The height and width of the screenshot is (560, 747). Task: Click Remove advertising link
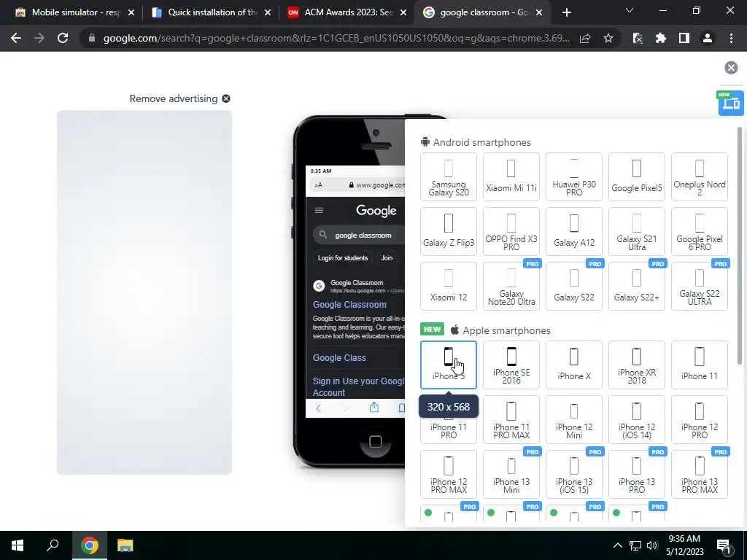click(179, 98)
